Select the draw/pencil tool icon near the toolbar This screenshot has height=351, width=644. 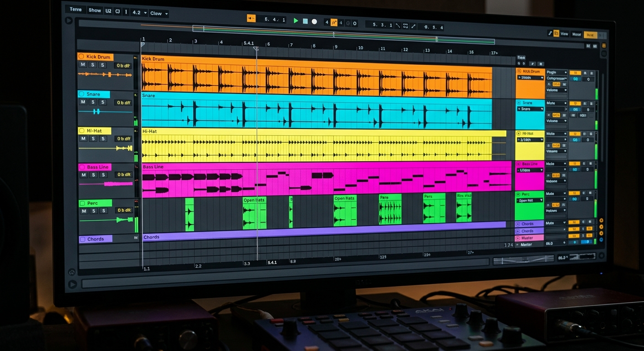413,26
